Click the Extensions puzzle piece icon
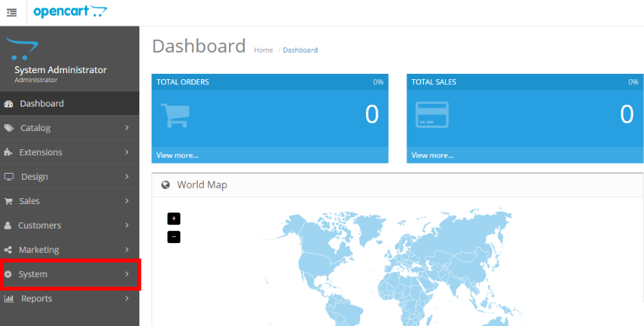The height and width of the screenshot is (326, 644). pyautogui.click(x=8, y=152)
